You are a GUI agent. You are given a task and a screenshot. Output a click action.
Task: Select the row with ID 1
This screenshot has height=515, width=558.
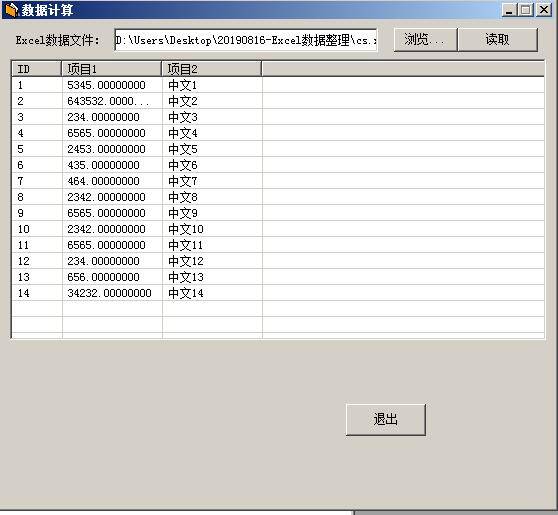pyautogui.click(x=278, y=85)
